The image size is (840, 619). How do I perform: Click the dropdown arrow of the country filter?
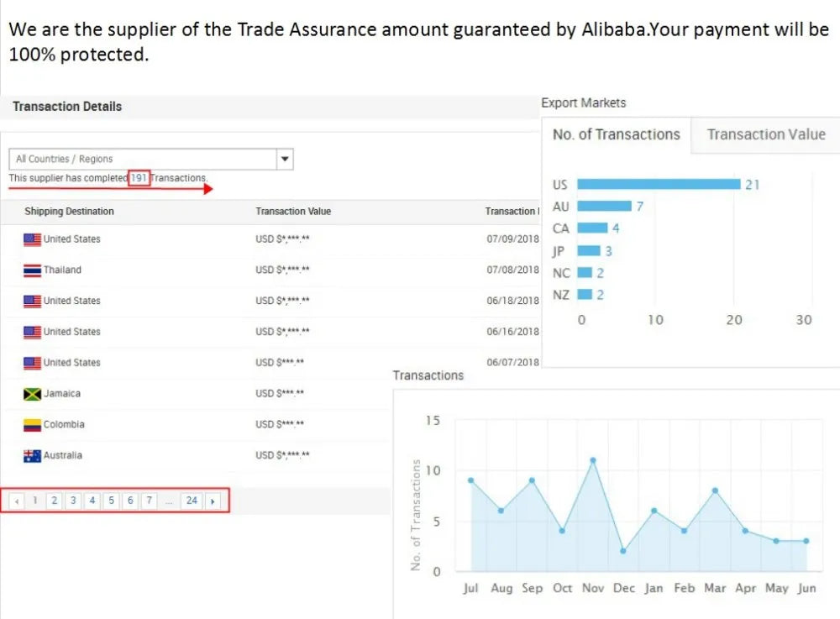(285, 159)
